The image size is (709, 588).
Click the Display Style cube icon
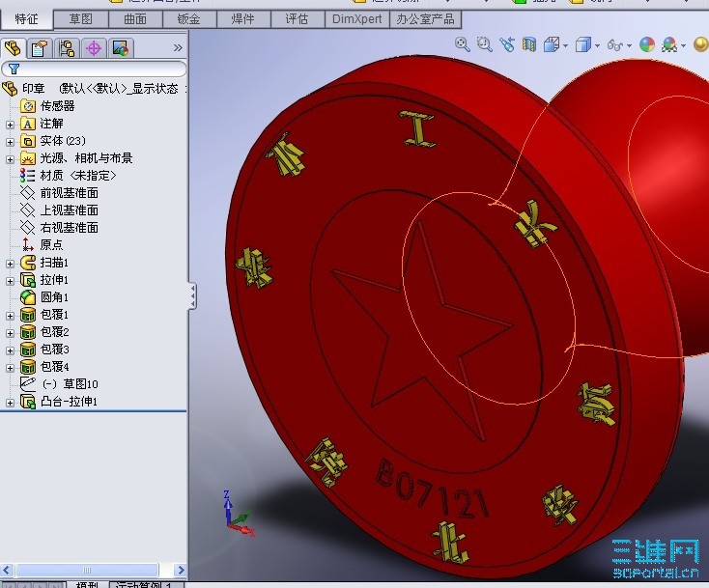click(x=582, y=44)
